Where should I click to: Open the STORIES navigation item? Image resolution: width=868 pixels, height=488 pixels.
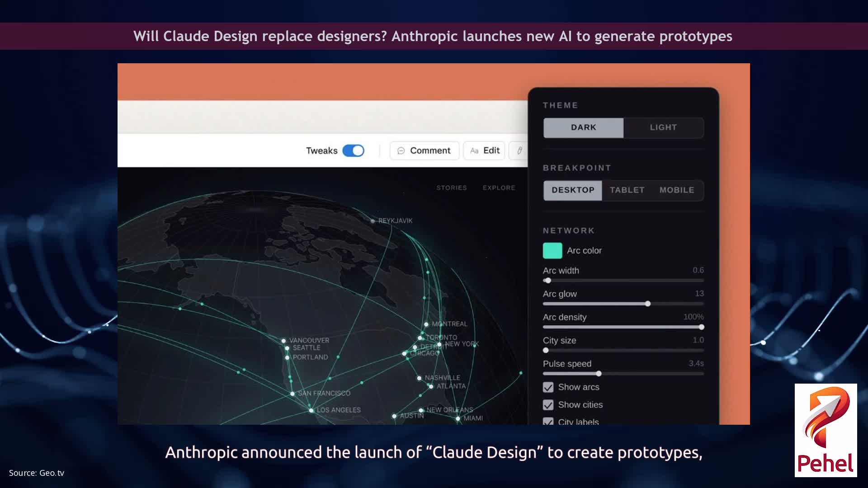point(452,188)
